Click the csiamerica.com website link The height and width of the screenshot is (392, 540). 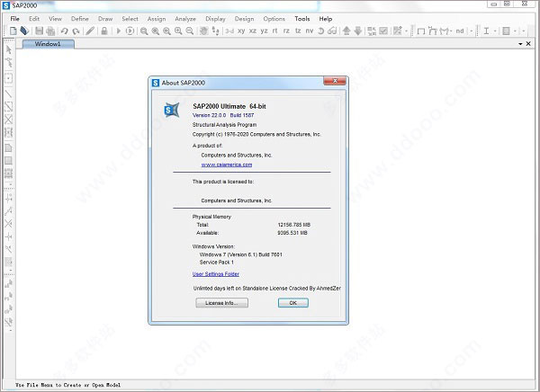227,165
